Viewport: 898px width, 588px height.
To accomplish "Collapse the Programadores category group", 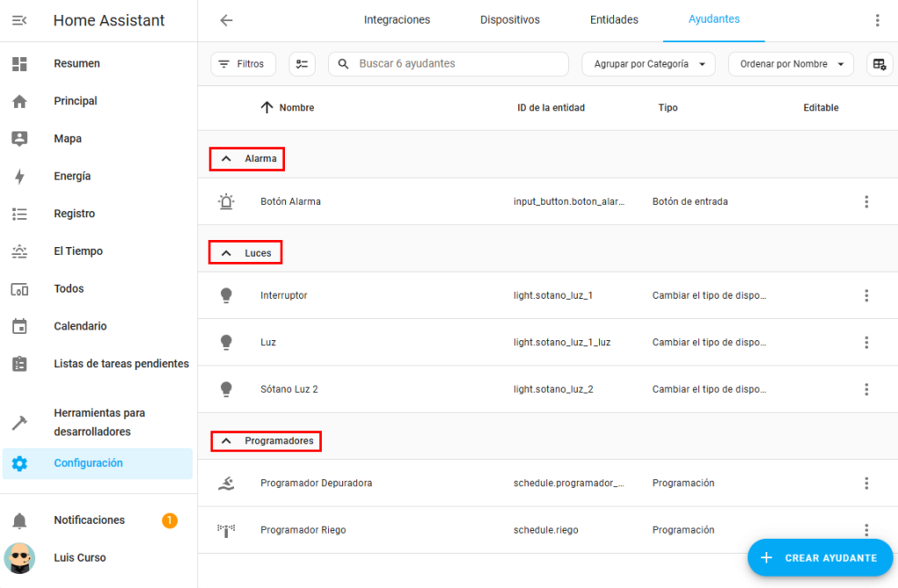I will click(x=226, y=441).
